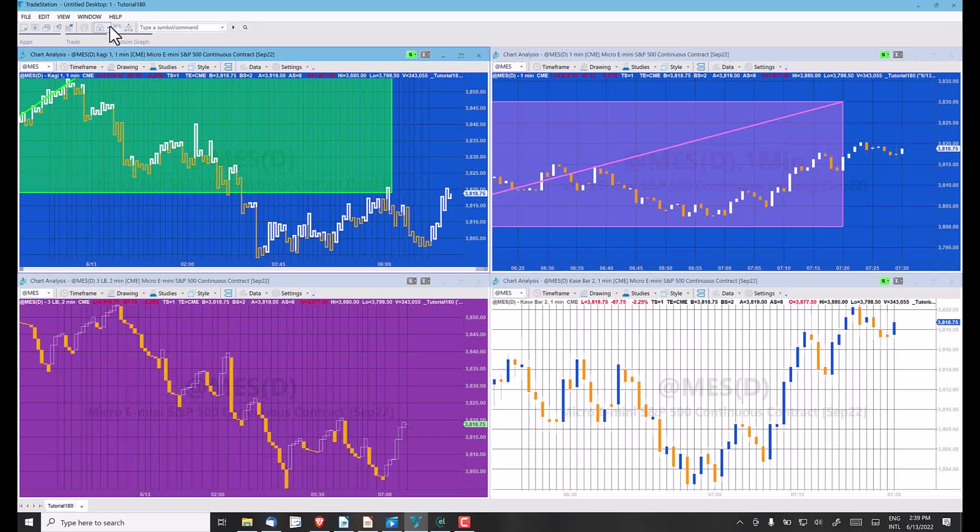Toggle the green S symbol-link button in Kagi chart
Screen dimensions: 980x532
tap(411, 55)
